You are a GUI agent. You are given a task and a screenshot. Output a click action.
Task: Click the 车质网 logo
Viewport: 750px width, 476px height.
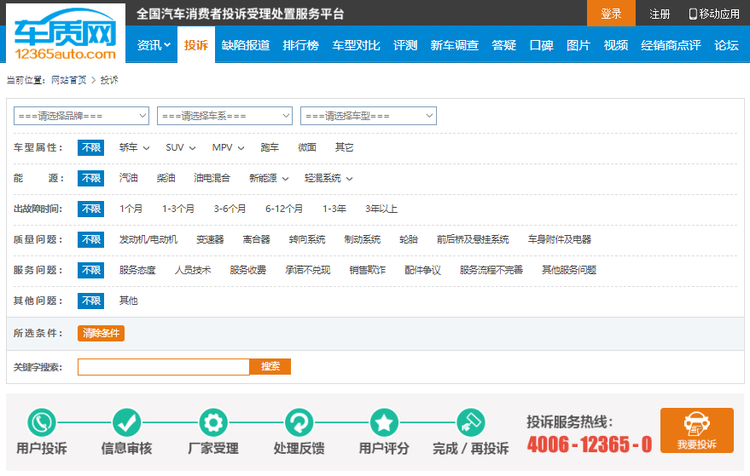(x=65, y=35)
